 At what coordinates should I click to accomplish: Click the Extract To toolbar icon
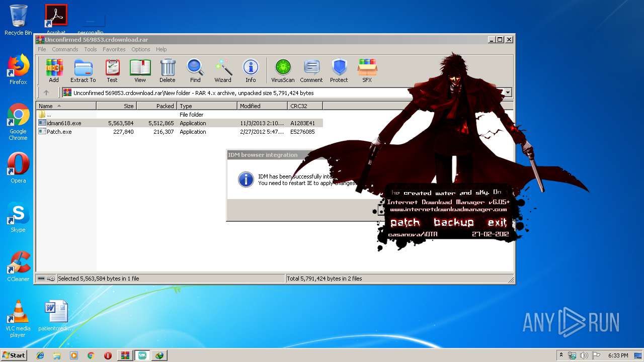tap(83, 71)
